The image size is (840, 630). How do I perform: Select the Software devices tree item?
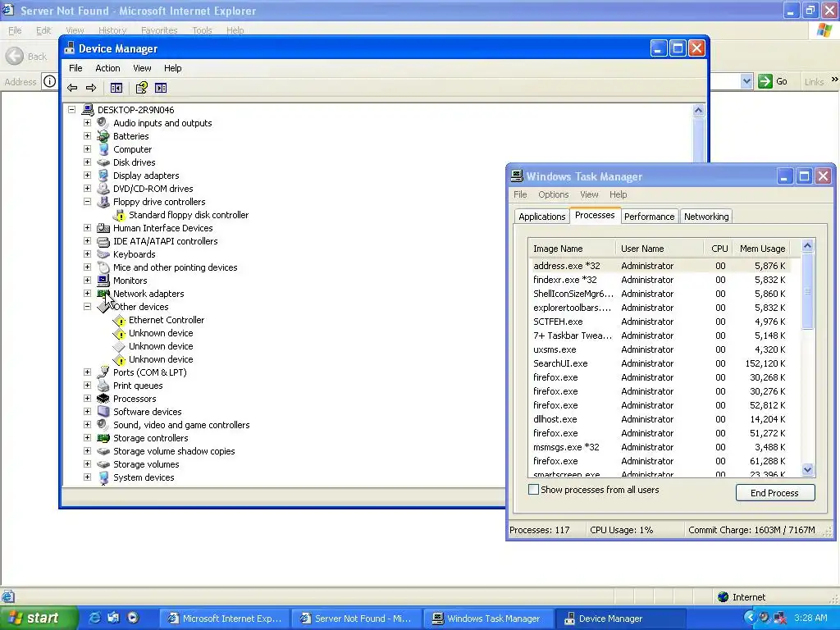(x=148, y=412)
